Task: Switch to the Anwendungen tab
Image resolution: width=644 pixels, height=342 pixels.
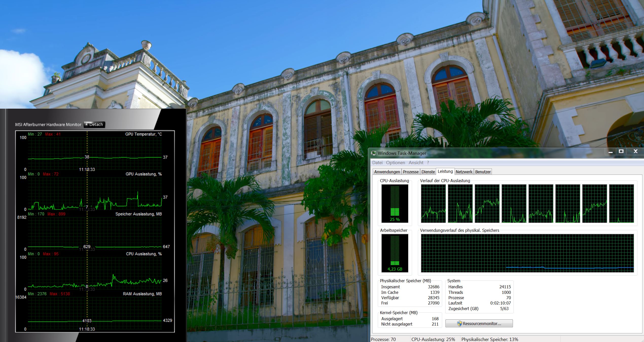Action: click(x=387, y=172)
